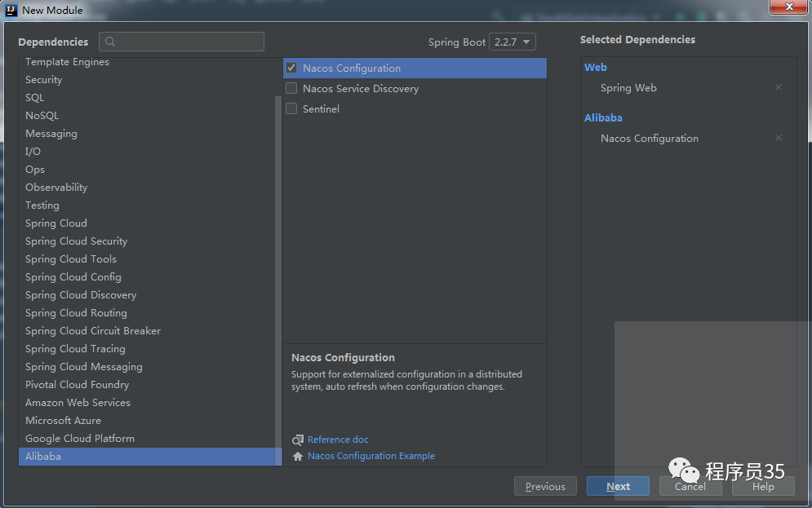Proceed with the Next button

point(618,486)
